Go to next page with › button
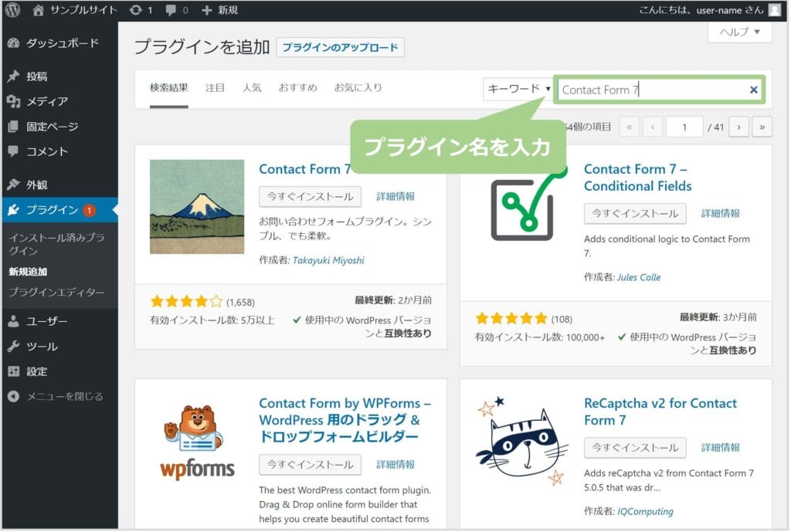The width and height of the screenshot is (791, 532). pyautogui.click(x=738, y=127)
